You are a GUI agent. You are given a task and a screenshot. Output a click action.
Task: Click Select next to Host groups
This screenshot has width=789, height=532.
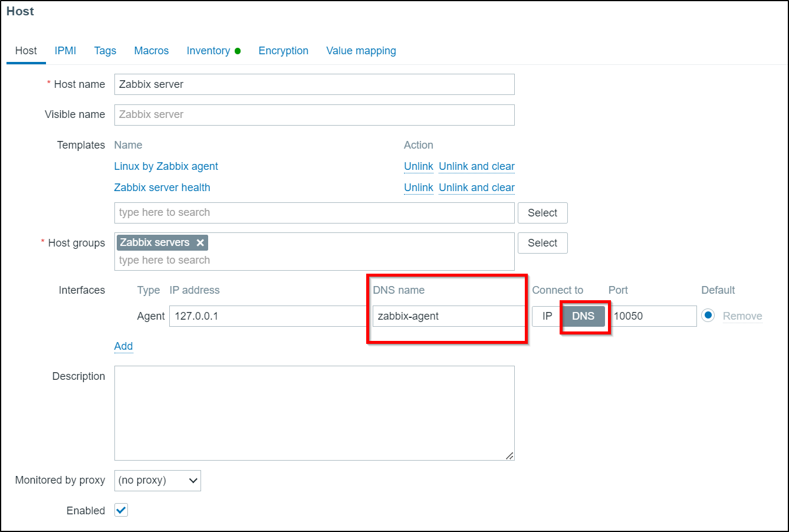pos(543,243)
